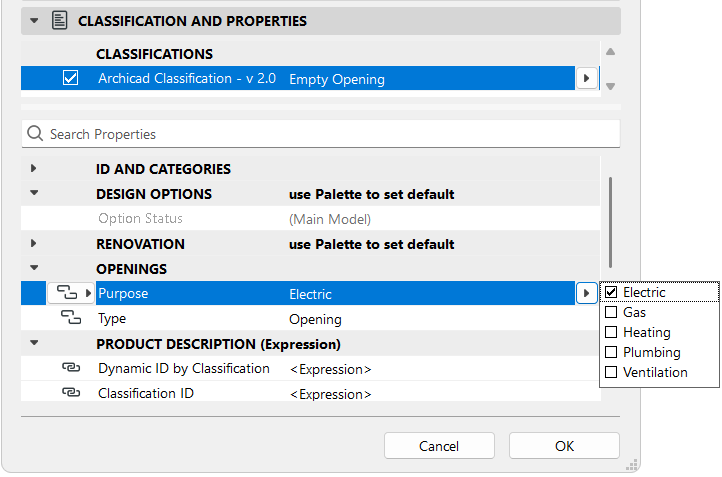Screen dimensions: 722x477
Task: Click the Classifications heading
Action: tap(155, 54)
